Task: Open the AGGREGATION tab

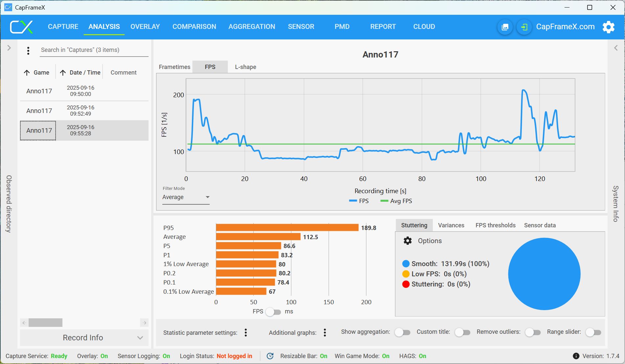Action: [x=252, y=27]
